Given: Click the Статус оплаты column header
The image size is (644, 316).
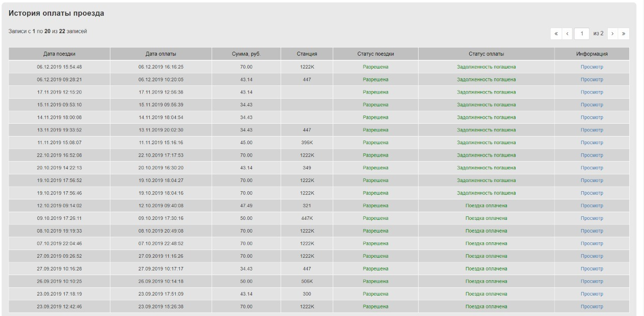Looking at the screenshot, I should 486,54.
